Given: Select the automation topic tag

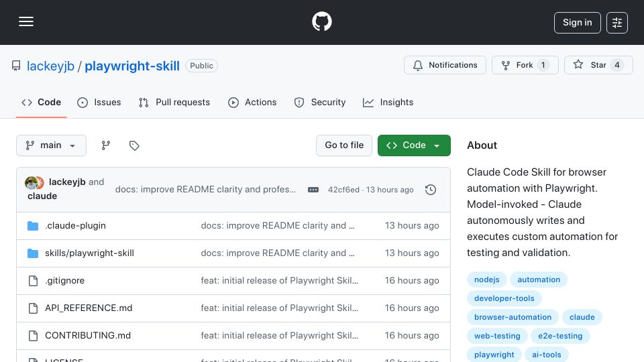Looking at the screenshot, I should (x=539, y=280).
